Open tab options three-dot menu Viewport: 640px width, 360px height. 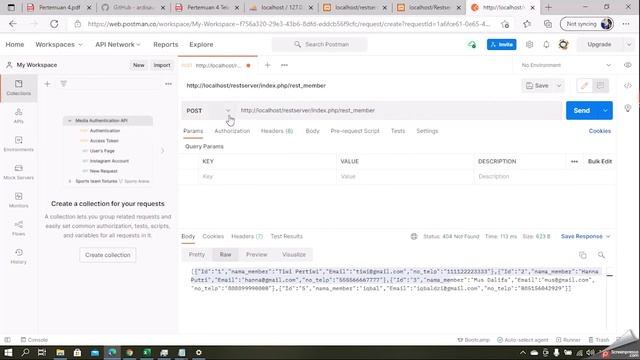(x=284, y=65)
